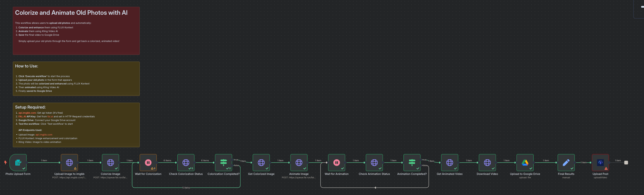Select the Upload Image to imgbb node
This screenshot has height=195, width=644.
(x=69, y=162)
